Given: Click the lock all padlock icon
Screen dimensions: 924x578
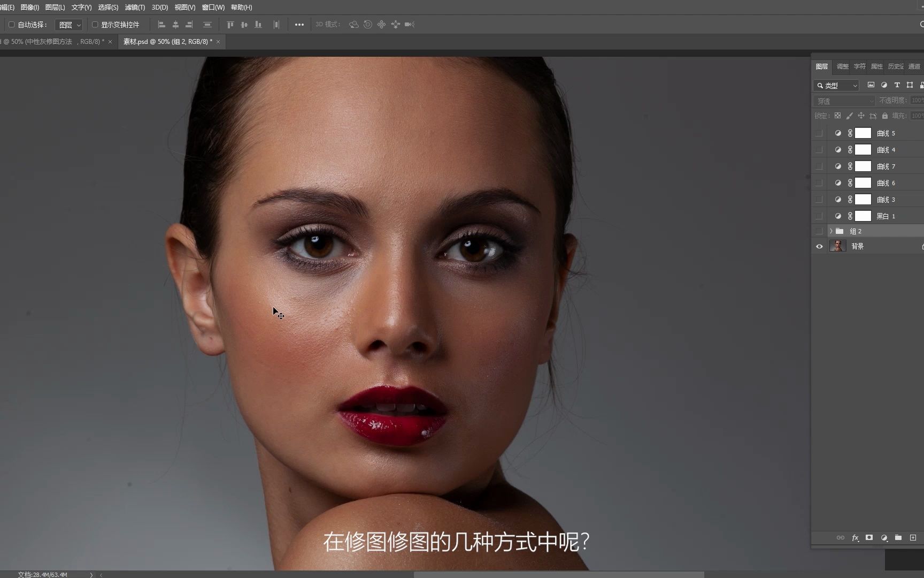Looking at the screenshot, I should click(885, 116).
